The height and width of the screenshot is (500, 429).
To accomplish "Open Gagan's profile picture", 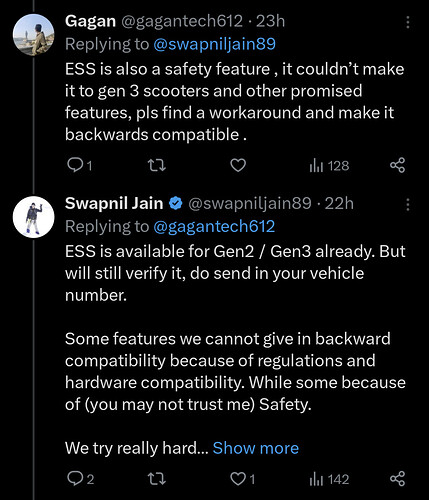I will pos(33,35).
